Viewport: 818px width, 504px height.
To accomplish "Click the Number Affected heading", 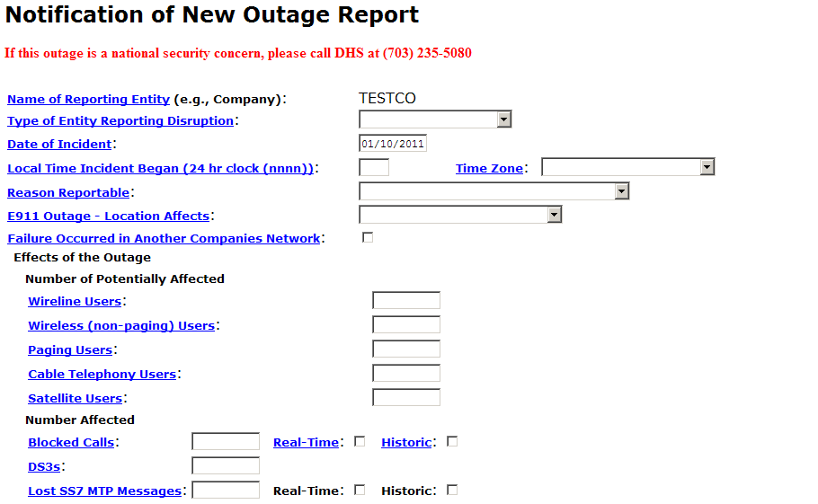I will pyautogui.click(x=80, y=420).
